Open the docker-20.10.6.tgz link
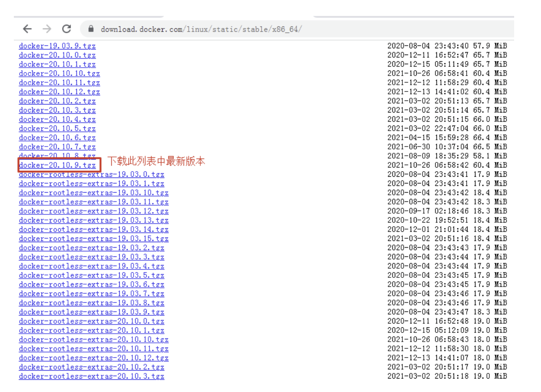The width and height of the screenshot is (541, 392). coord(57,138)
